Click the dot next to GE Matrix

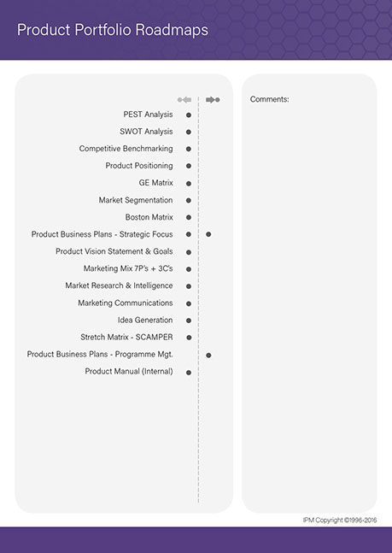point(189,184)
